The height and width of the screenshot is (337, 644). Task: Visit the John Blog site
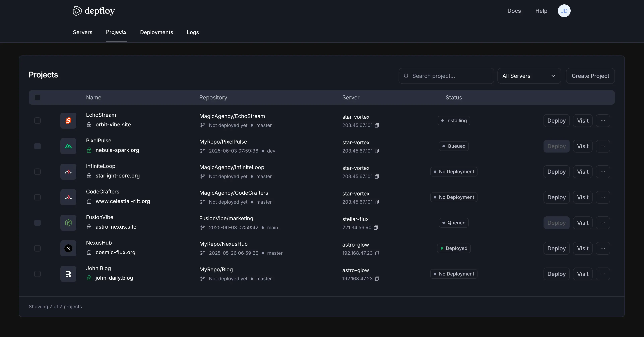point(583,274)
